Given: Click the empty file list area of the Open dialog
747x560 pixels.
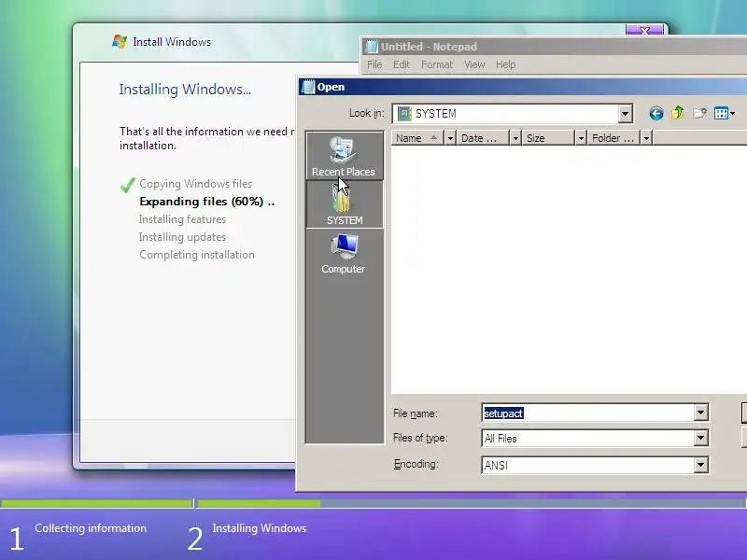Looking at the screenshot, I should click(x=569, y=269).
